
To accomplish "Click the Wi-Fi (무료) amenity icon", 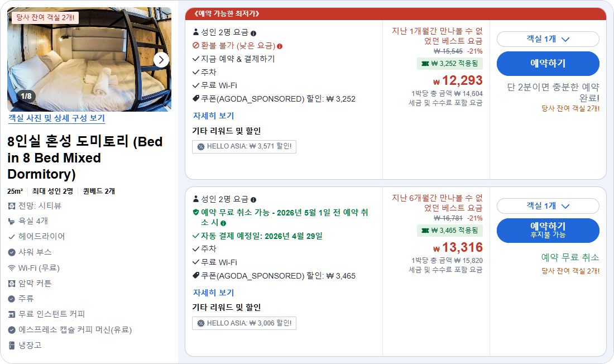I will pyautogui.click(x=10, y=266).
